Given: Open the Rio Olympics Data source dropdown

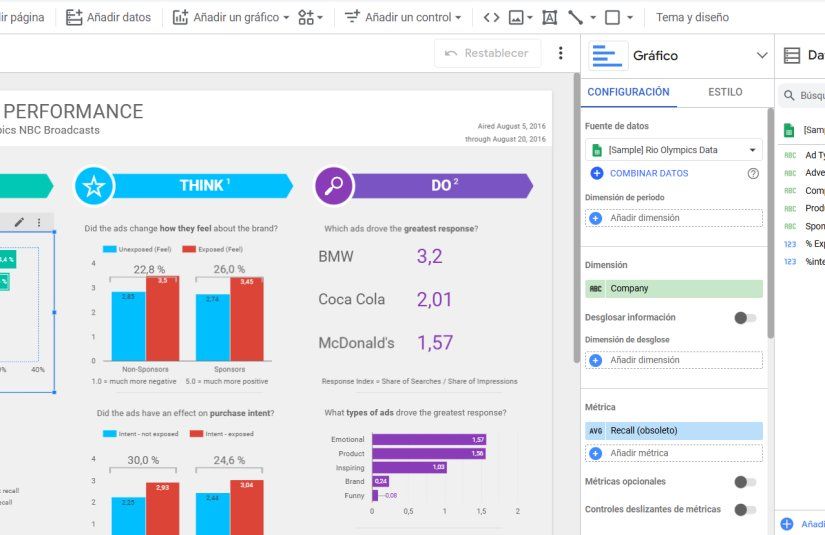Looking at the screenshot, I should [x=673, y=150].
